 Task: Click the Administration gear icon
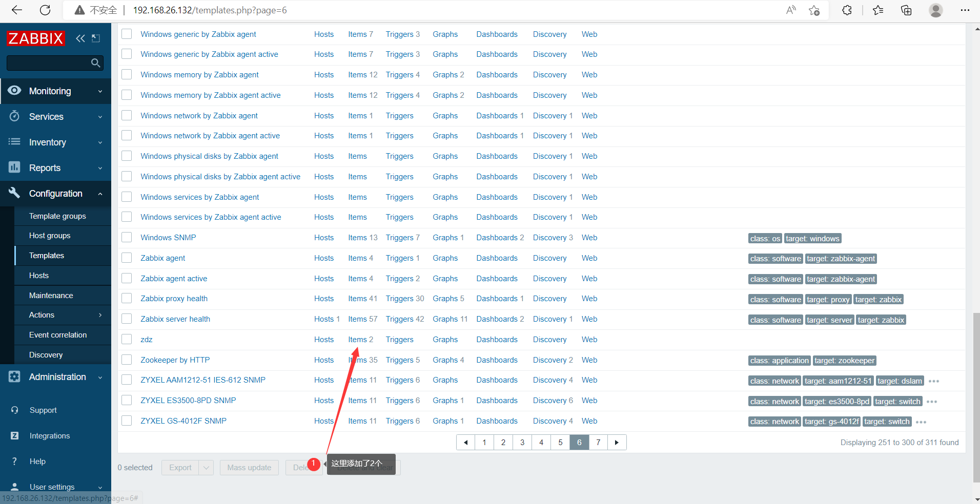pos(14,376)
